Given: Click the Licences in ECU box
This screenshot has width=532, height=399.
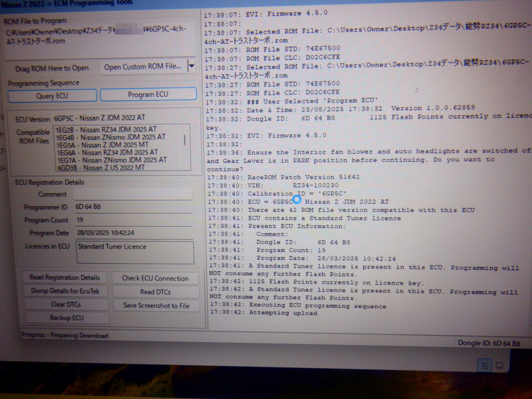Looking at the screenshot, I should (135, 252).
